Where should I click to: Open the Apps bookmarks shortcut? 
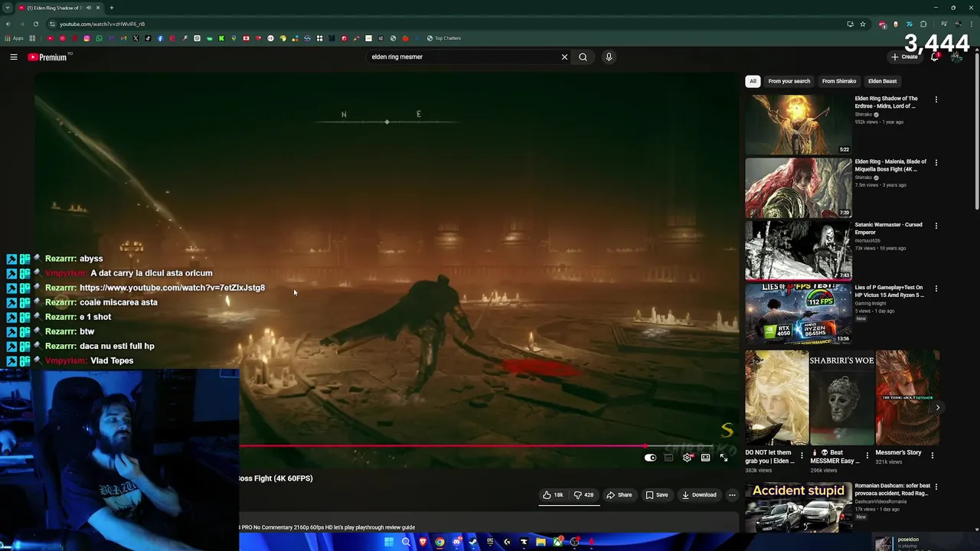pyautogui.click(x=14, y=38)
